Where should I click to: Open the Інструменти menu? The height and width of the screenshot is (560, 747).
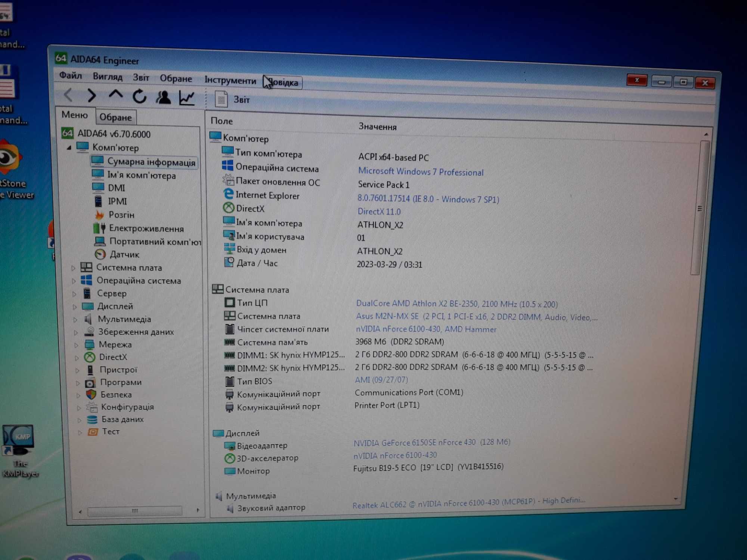pos(230,80)
